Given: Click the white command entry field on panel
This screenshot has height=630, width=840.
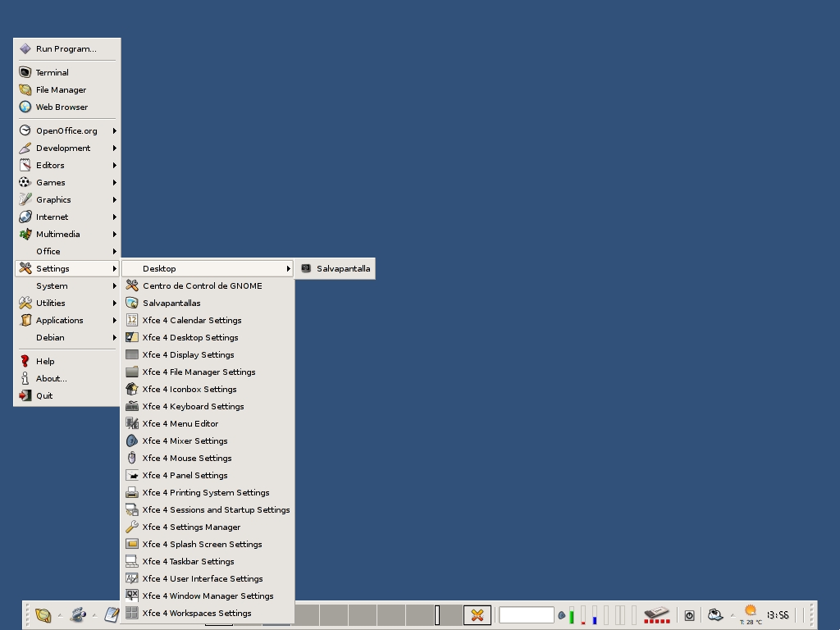Looking at the screenshot, I should (526, 615).
